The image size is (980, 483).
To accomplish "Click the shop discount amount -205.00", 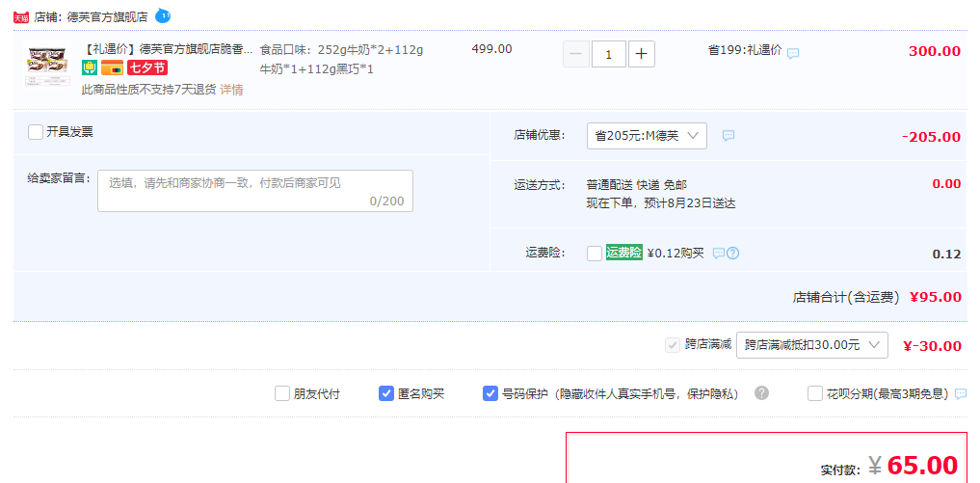I will [x=931, y=136].
